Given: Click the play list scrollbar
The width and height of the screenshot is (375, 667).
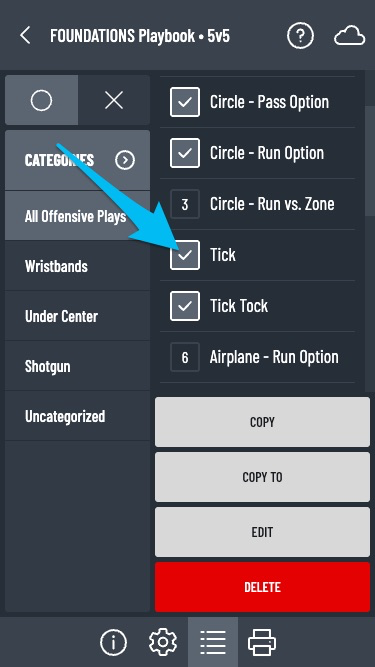Looking at the screenshot, I should click(369, 162).
